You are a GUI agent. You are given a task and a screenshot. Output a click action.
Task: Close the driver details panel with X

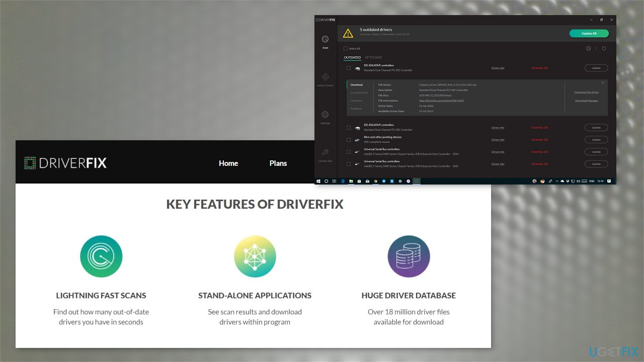603,82
